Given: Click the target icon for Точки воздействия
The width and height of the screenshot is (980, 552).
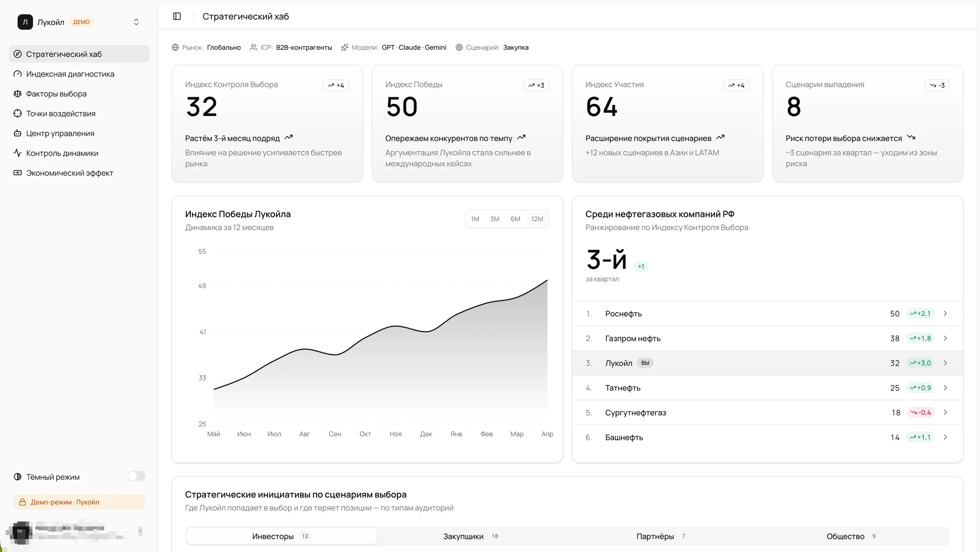Looking at the screenshot, I should pyautogui.click(x=18, y=114).
